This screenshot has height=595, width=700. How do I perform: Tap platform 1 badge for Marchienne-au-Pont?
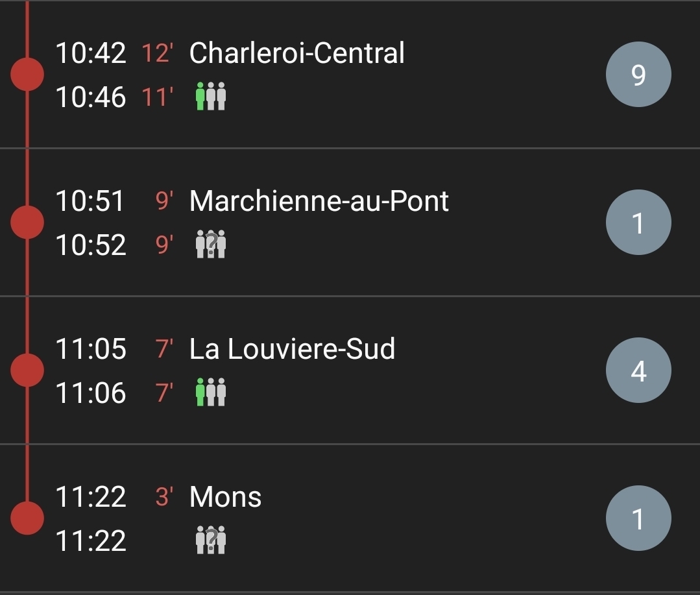(638, 223)
